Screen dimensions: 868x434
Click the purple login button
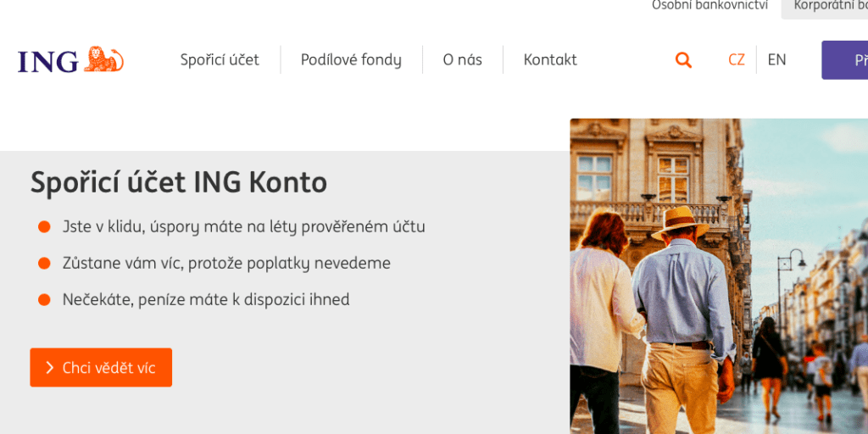coord(845,60)
